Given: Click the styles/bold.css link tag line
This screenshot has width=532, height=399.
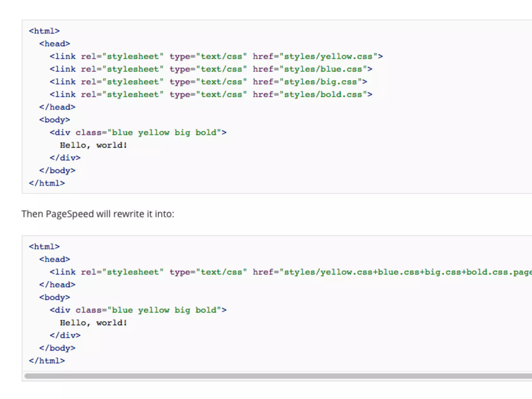Looking at the screenshot, I should [211, 95].
